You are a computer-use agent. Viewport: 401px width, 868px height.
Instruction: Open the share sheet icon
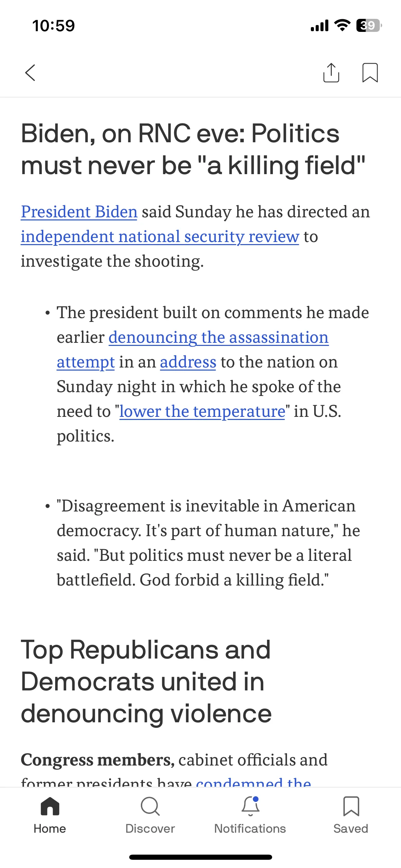[331, 73]
